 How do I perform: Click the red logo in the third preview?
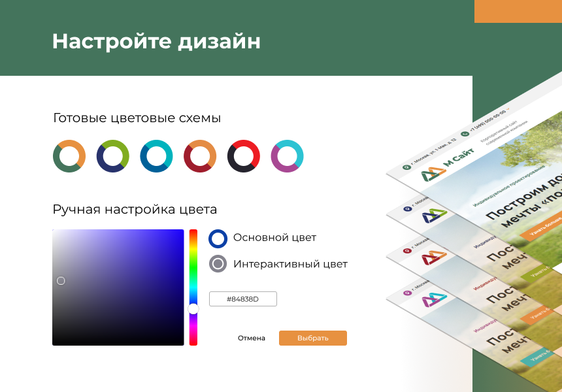tap(433, 257)
